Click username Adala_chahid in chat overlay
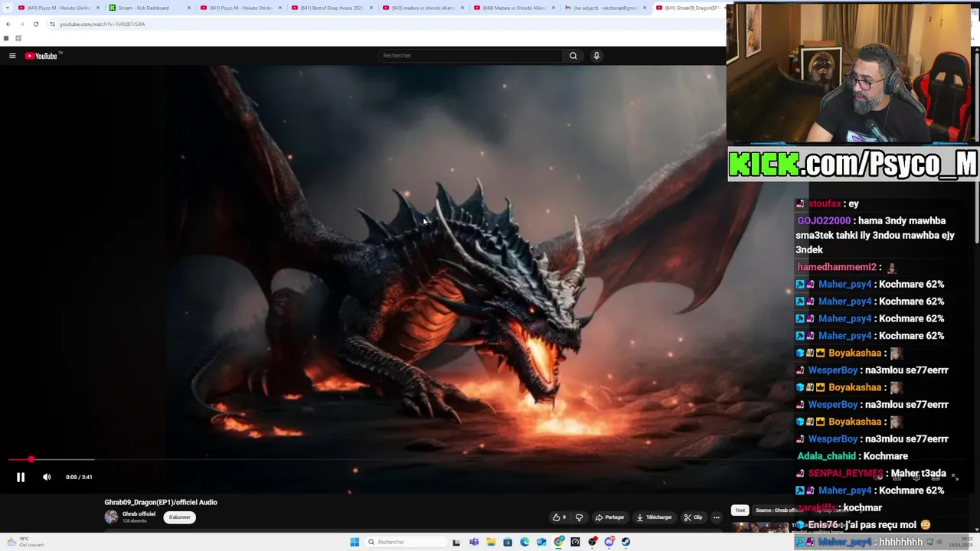This screenshot has width=980, height=551. 826,456
